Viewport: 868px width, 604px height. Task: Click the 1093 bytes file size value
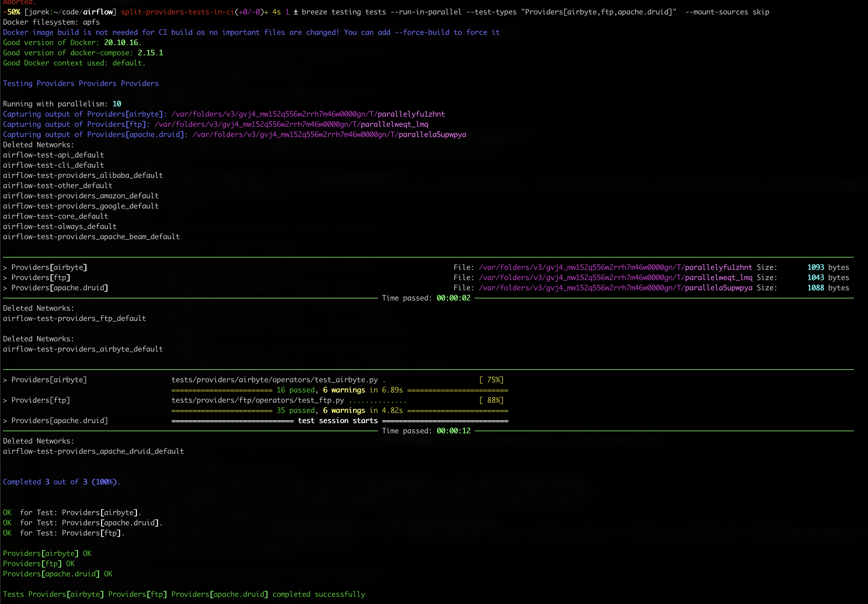point(815,267)
